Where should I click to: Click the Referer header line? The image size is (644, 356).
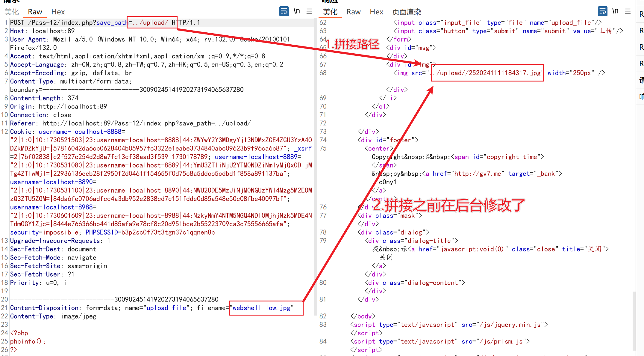coord(131,123)
